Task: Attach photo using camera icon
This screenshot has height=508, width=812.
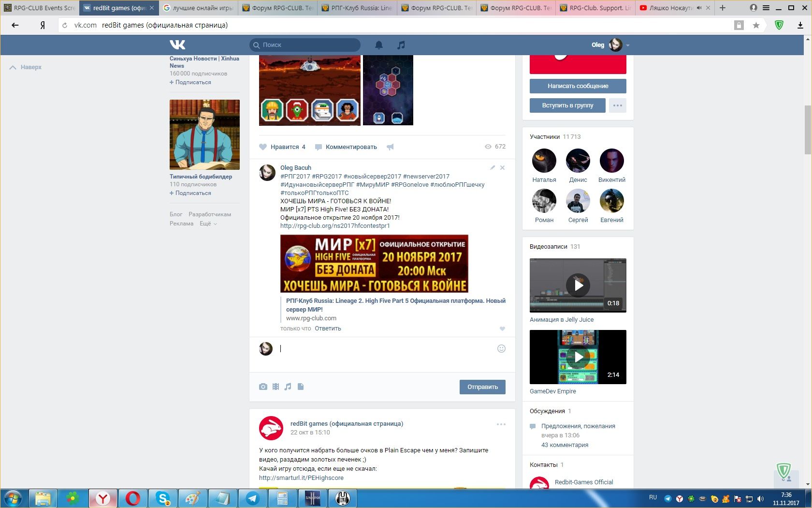Action: click(x=263, y=387)
